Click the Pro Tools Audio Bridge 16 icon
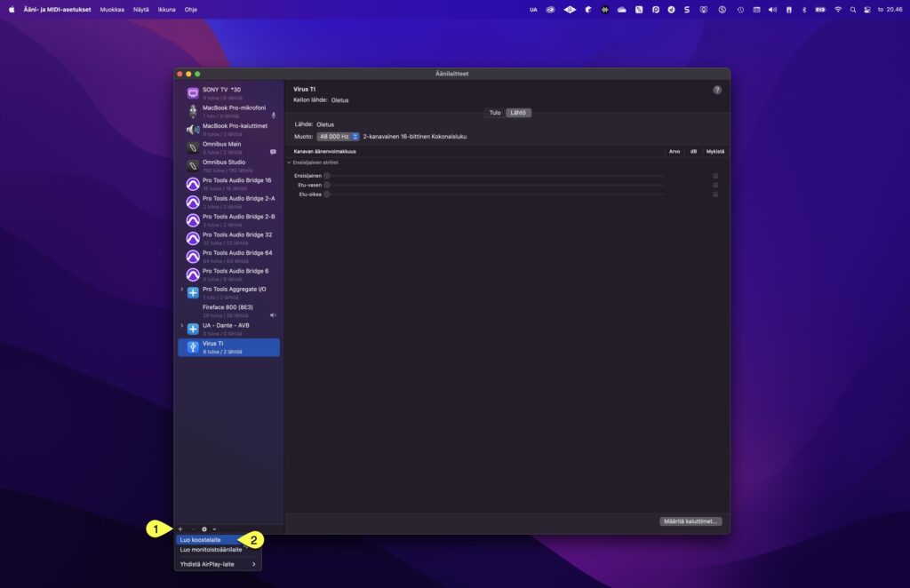The image size is (910, 588). click(195, 184)
